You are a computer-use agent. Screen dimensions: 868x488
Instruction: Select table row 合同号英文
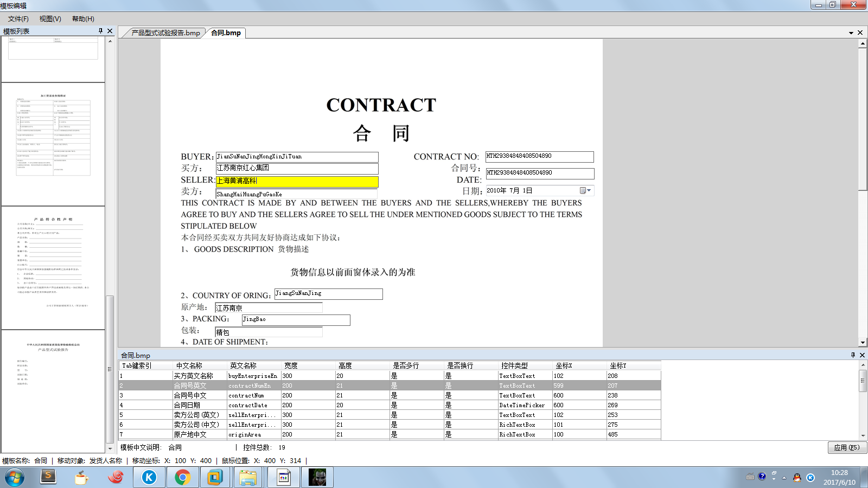(390, 386)
